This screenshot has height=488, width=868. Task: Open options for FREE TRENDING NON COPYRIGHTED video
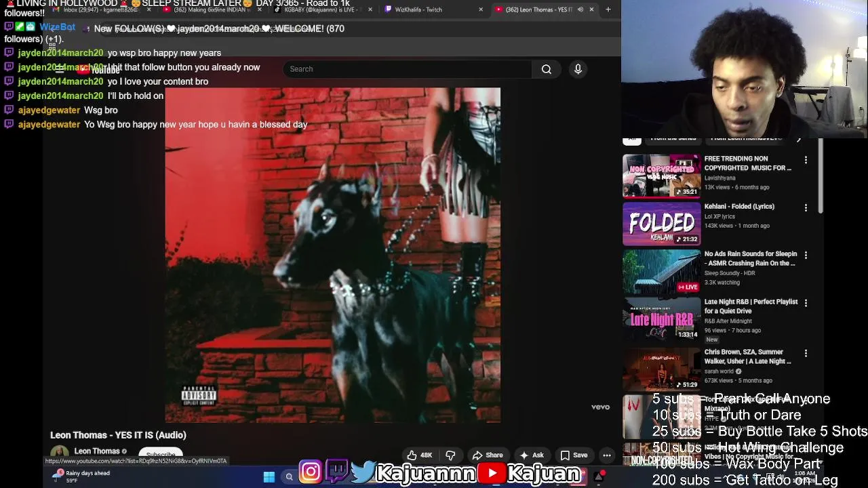[x=806, y=160]
